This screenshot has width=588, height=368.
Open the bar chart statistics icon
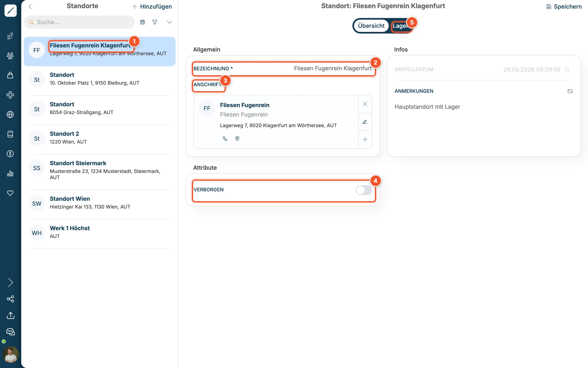click(10, 174)
